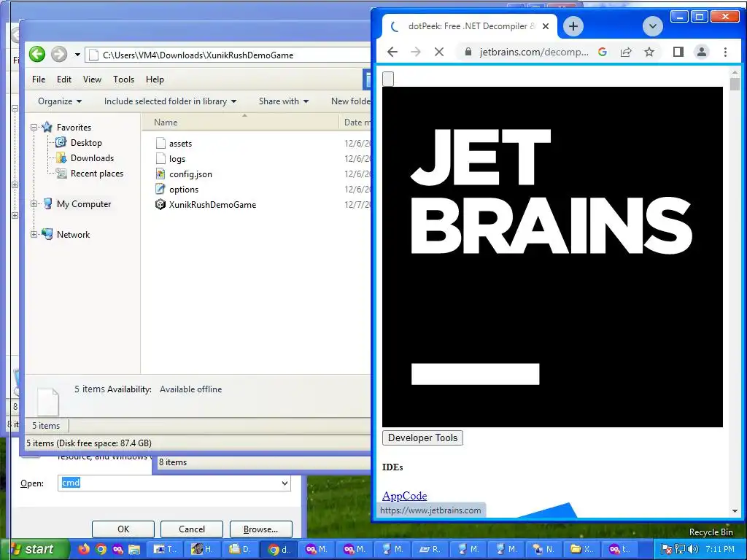
Task: Expand the Network tree node
Action: 34,234
